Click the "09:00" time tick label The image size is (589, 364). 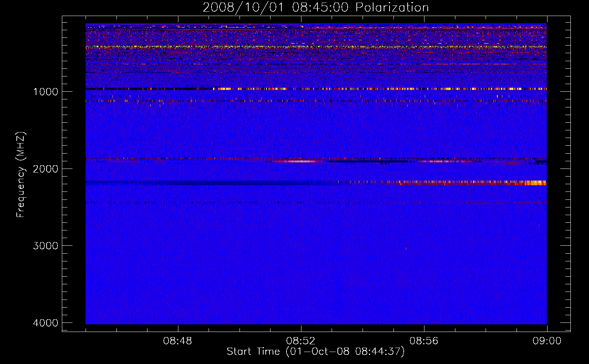(x=547, y=341)
